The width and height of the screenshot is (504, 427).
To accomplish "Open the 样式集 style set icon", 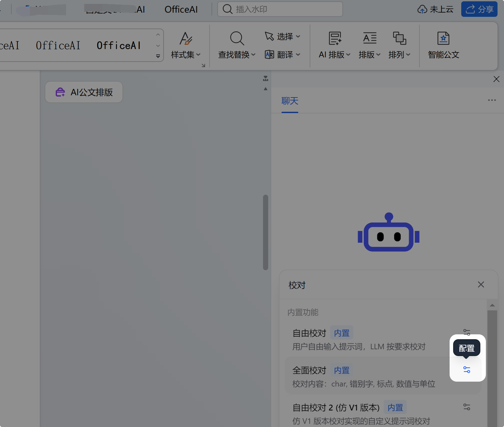I will (x=186, y=39).
